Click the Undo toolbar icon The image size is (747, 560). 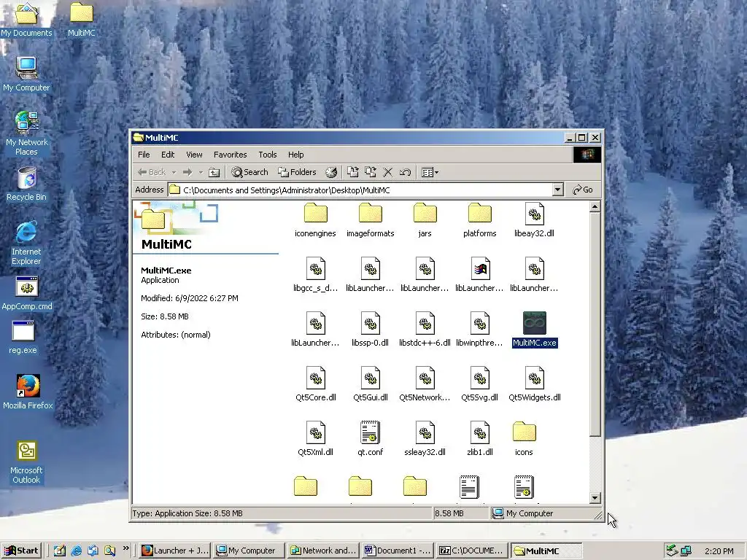[x=406, y=172]
